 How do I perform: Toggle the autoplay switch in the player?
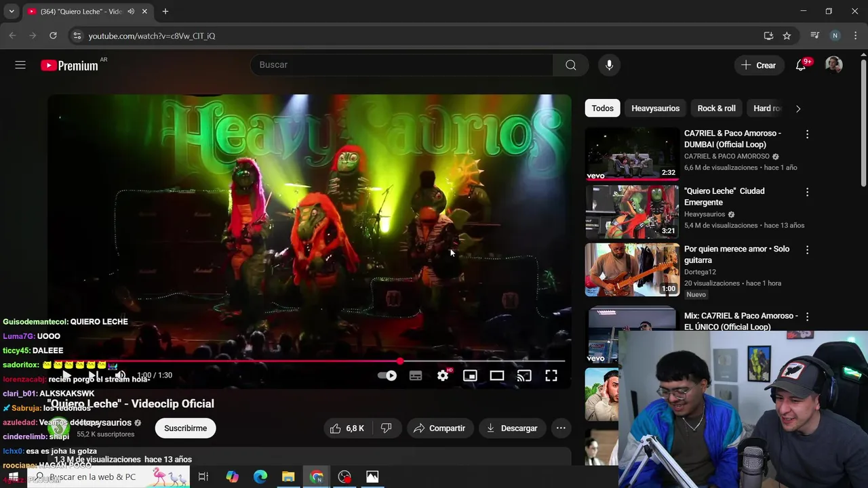pyautogui.click(x=387, y=375)
